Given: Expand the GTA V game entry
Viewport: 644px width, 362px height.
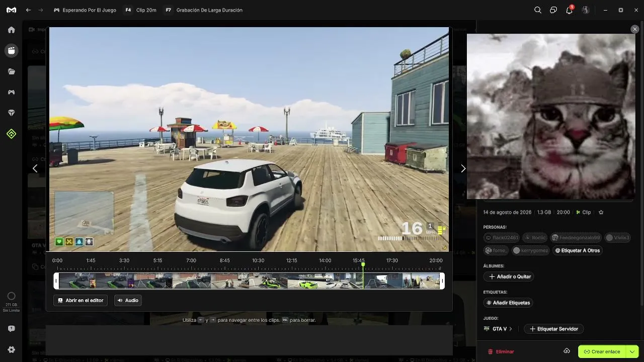Looking at the screenshot, I should point(498,329).
